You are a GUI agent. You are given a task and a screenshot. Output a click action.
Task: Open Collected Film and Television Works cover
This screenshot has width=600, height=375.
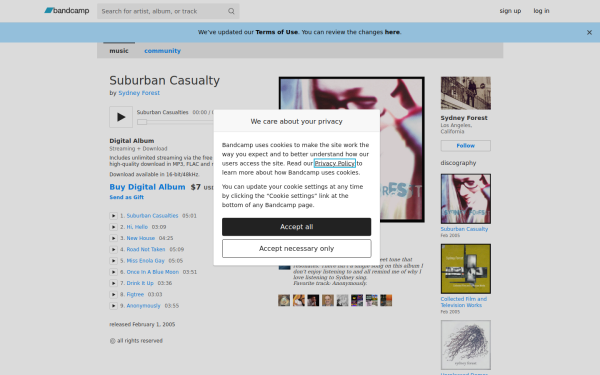click(466, 269)
